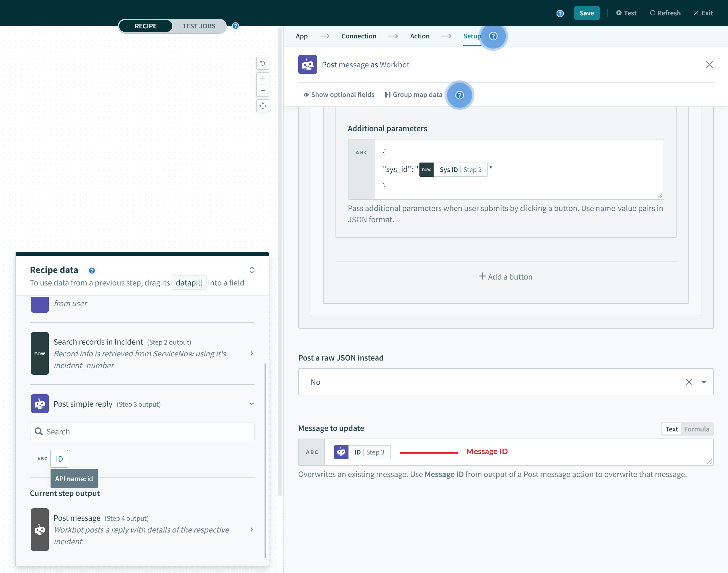Image resolution: width=728 pixels, height=573 pixels.
Task: Expand Search records in Incident step 2 output
Action: click(x=252, y=353)
